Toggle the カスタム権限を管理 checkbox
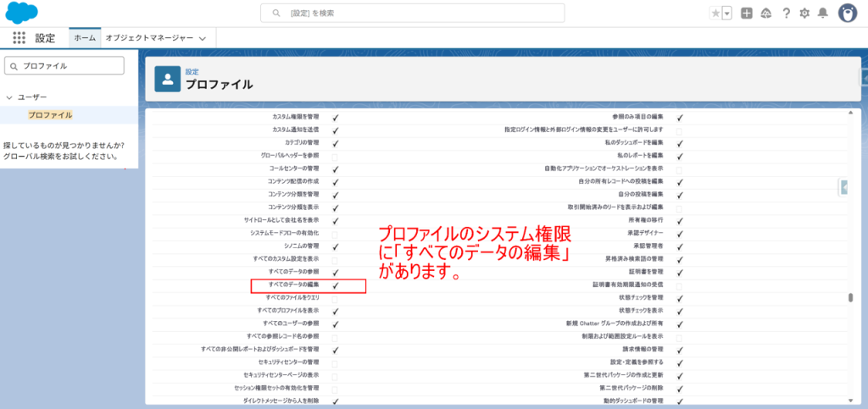Screen dimensions: 868x409 (x=336, y=117)
